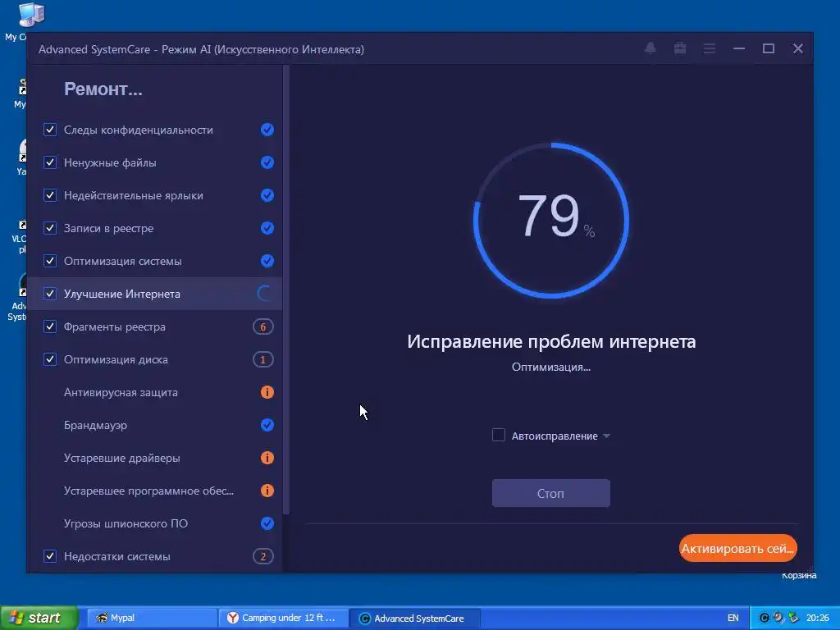Click blue checkmark next to Следы конфиденциальности
Viewport: 840px width, 630px height.
point(267,130)
